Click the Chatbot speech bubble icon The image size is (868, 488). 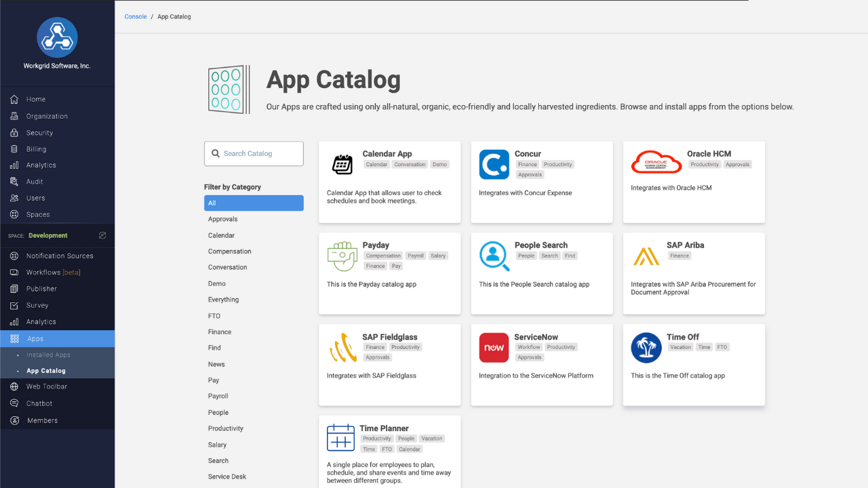(14, 403)
